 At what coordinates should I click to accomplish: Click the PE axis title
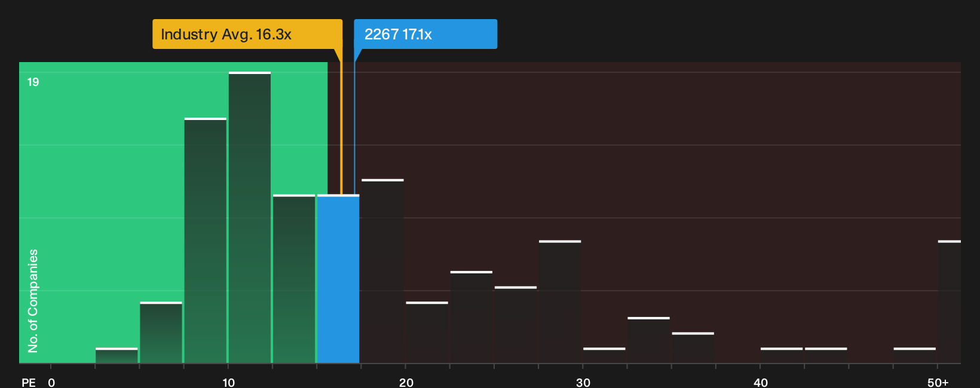pos(29,382)
